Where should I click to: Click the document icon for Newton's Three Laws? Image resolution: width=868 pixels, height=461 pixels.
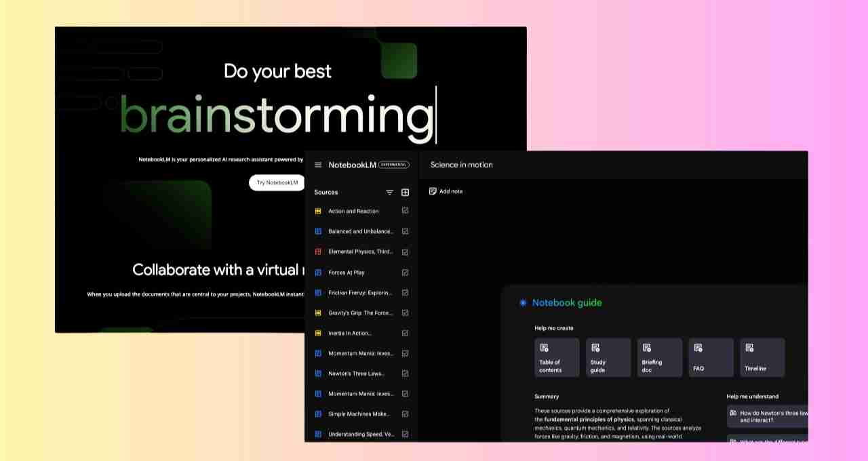point(318,374)
